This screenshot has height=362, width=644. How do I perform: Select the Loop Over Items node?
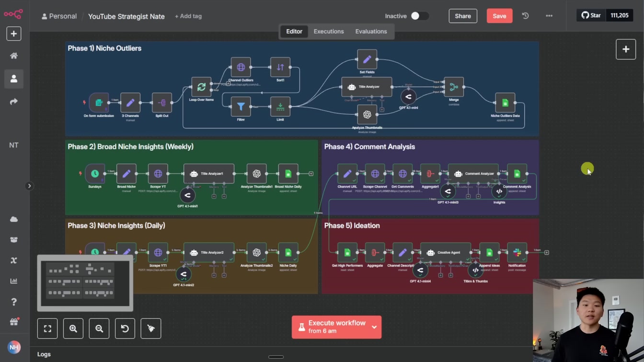(201, 87)
